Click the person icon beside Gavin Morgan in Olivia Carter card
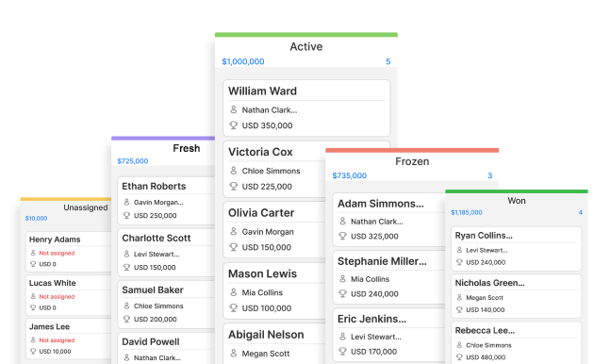The height and width of the screenshot is (364, 610). tap(234, 231)
